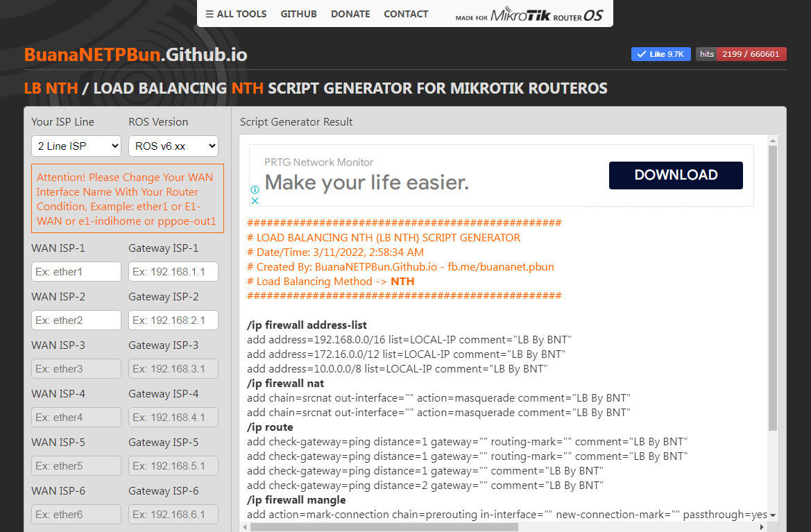Click the DOWNLOAD button in the PRTG ad
This screenshot has width=811, height=532.
coord(675,175)
